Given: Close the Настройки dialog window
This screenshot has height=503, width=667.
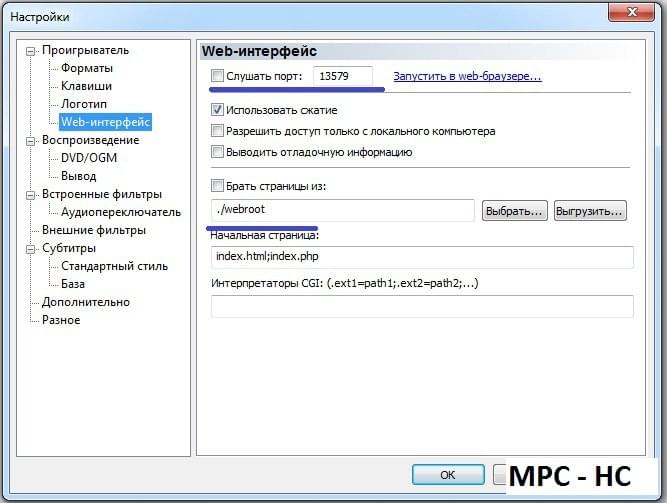Looking at the screenshot, I should coord(632,12).
